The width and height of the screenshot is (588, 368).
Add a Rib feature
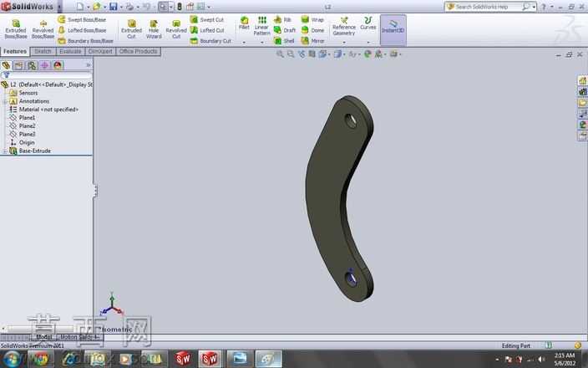tap(283, 19)
